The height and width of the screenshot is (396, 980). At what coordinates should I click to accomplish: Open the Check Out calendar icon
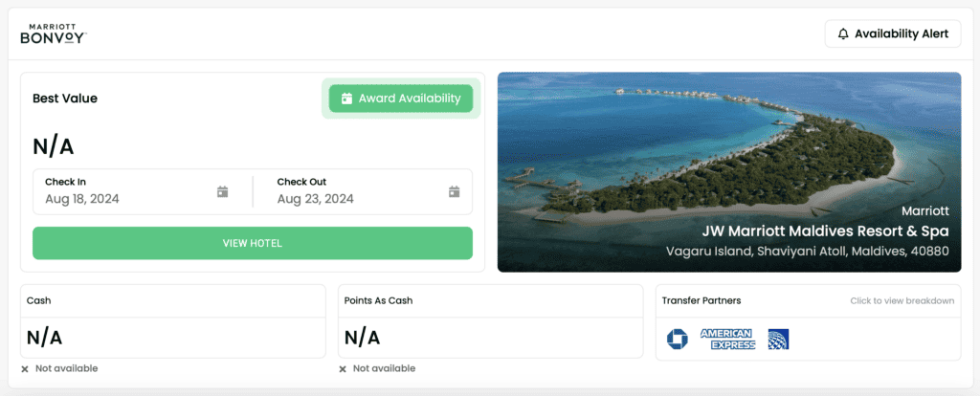(x=455, y=192)
